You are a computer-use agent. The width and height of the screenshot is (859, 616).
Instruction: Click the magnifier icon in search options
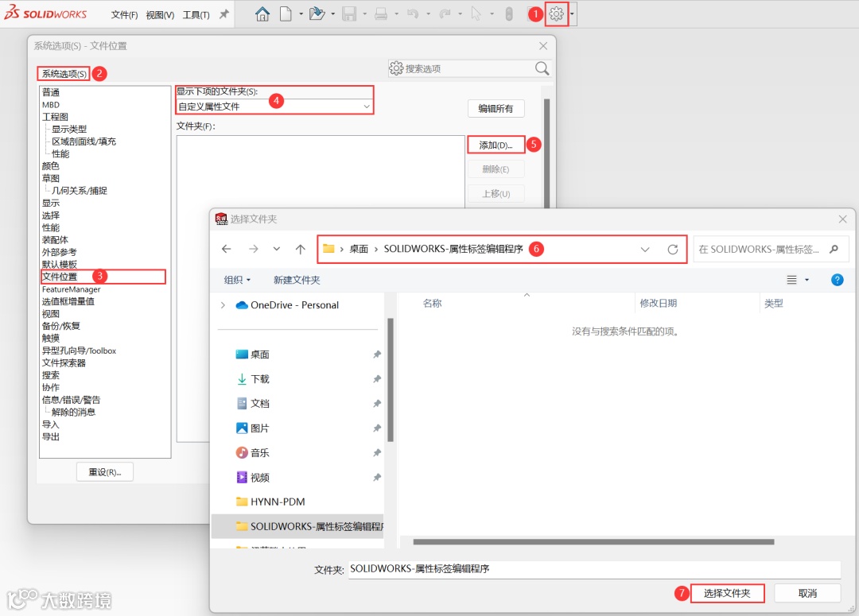pos(542,68)
